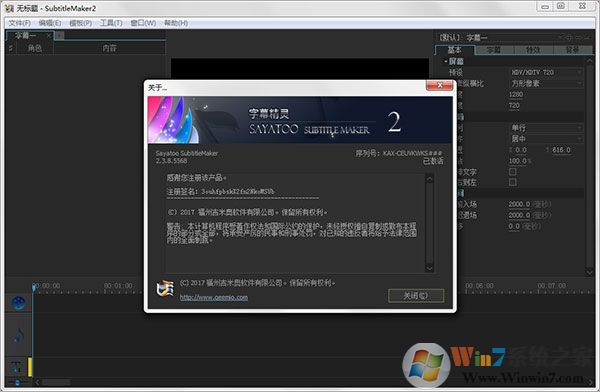Click the audio track music note icon
Screen dimensions: 600x392
(x=18, y=336)
